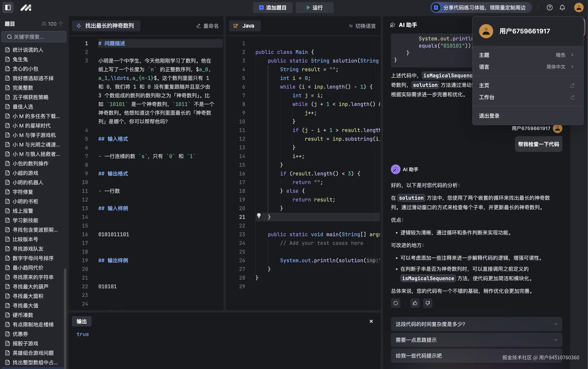
Task: Click the 帮我检查一下代码 button
Action: point(538,144)
